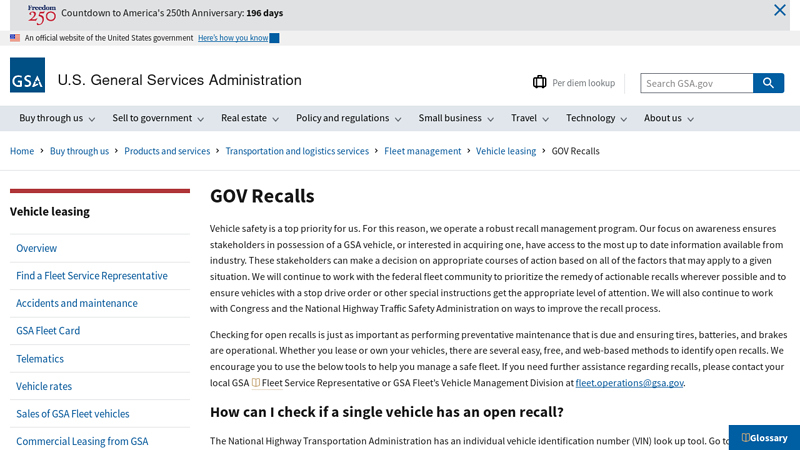Open the Real estate menu
800x450 pixels.
pos(244,118)
